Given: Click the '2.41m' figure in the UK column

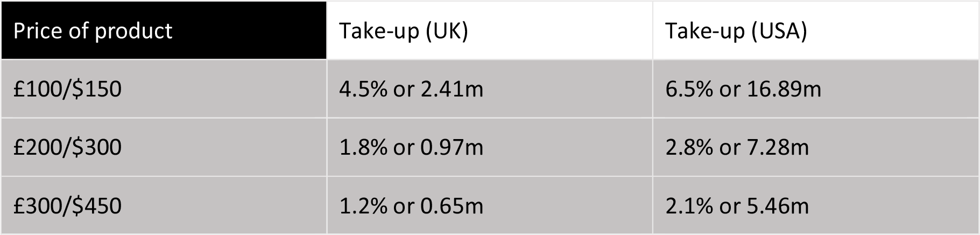Looking at the screenshot, I should tap(452, 88).
